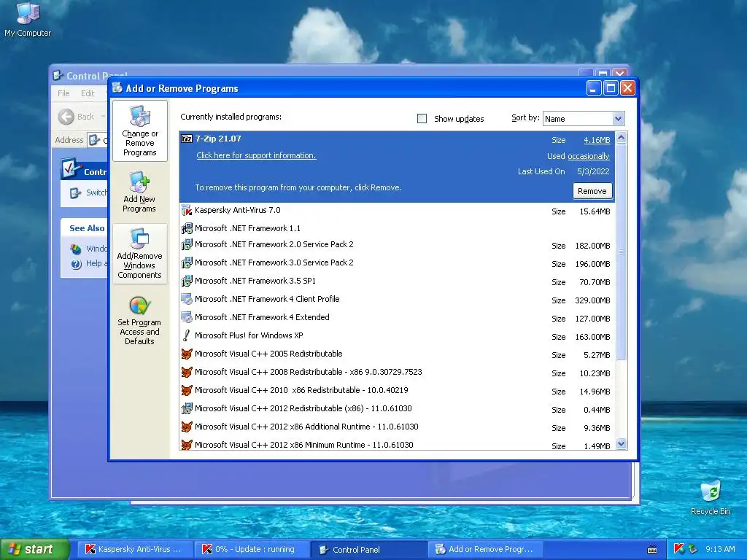Click the .NET Framework 1.1 icon
Image resolution: width=747 pixels, height=560 pixels.
point(187,228)
